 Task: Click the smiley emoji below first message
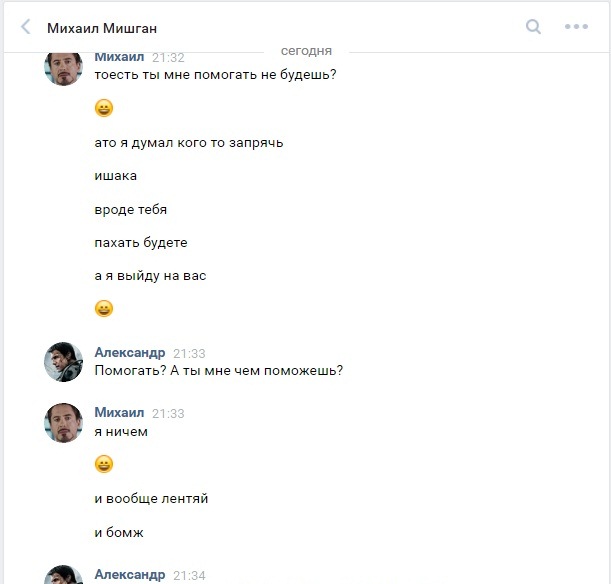104,108
